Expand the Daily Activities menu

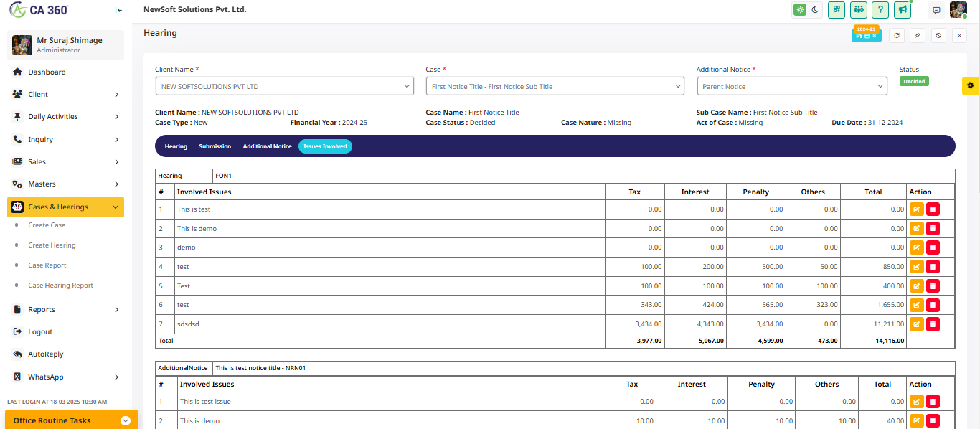click(x=66, y=116)
